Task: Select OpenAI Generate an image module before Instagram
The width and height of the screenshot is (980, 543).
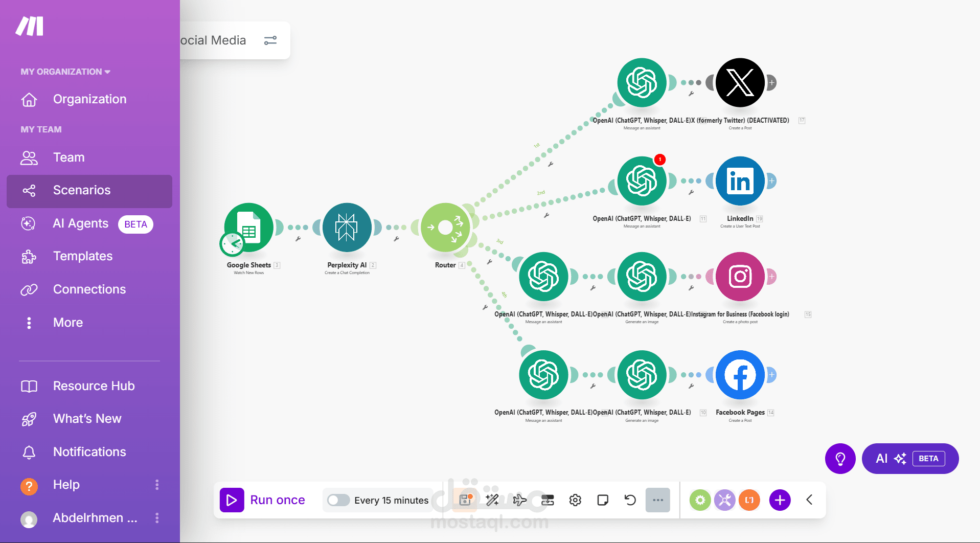Action: click(642, 277)
